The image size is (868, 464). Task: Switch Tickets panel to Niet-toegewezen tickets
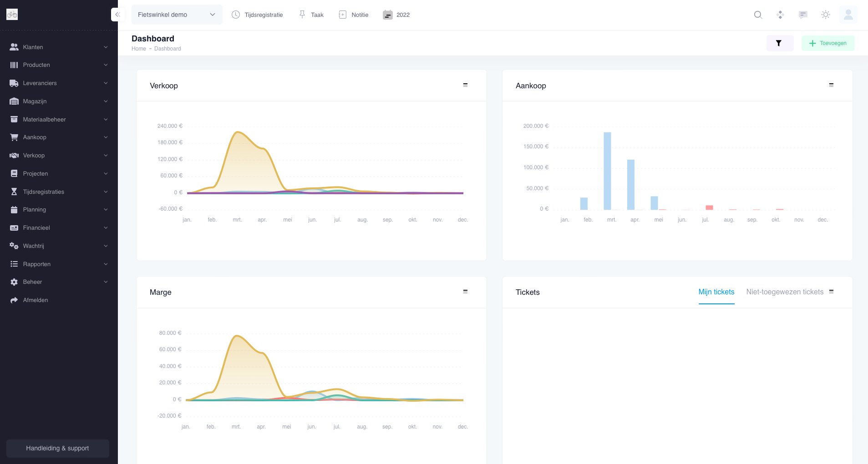point(784,292)
